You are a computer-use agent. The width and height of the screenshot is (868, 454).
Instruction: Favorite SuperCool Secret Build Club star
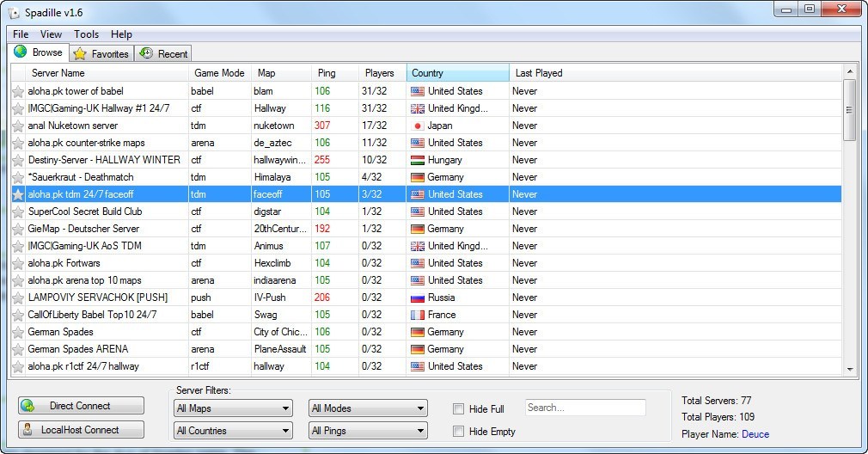tap(18, 212)
